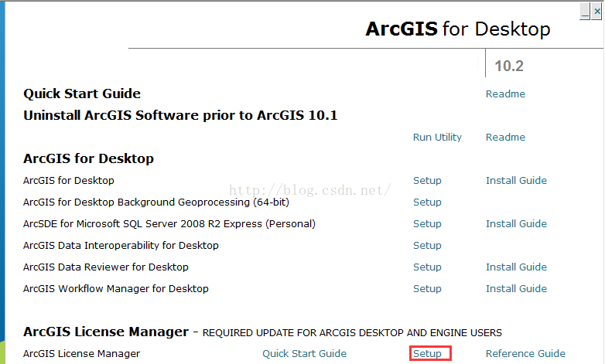605x364 pixels.
Task: Click the 'ArcGIS Data Interoperability for Desktop' text
Action: click(x=121, y=246)
